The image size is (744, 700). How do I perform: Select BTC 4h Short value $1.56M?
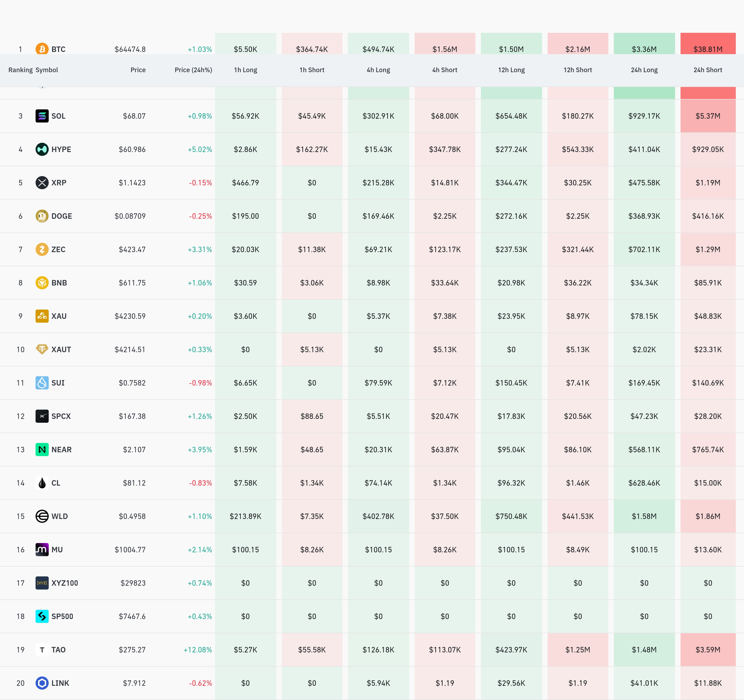click(x=445, y=49)
